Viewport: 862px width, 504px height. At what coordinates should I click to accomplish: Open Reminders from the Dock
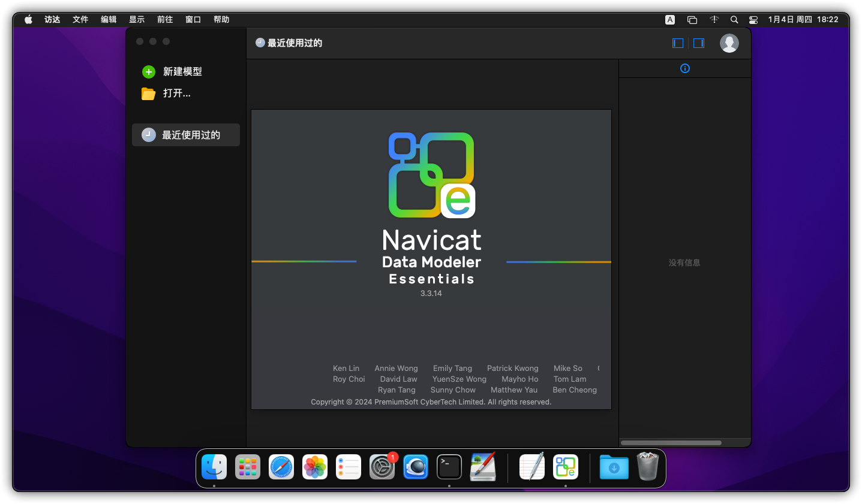coord(349,467)
